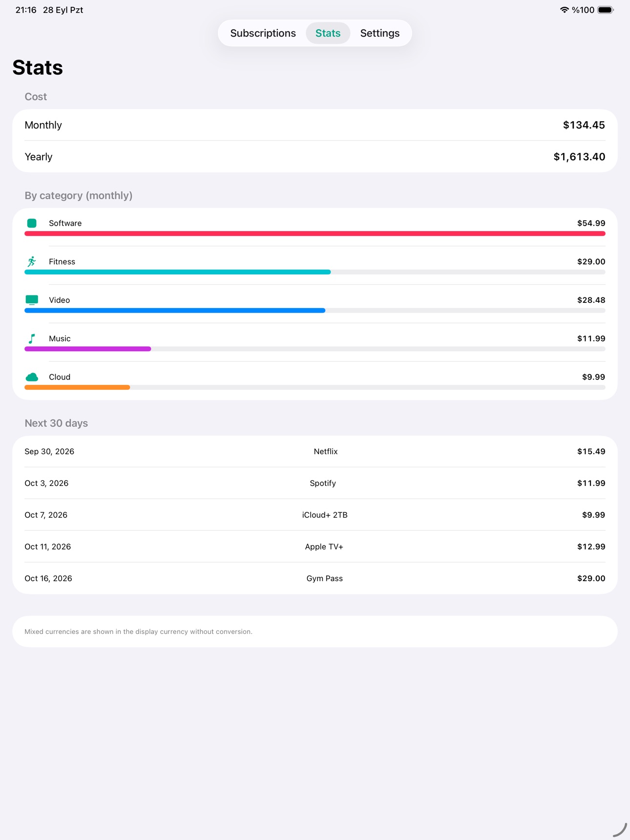Click the $134.45 monthly total
This screenshot has width=630, height=840.
coord(584,125)
